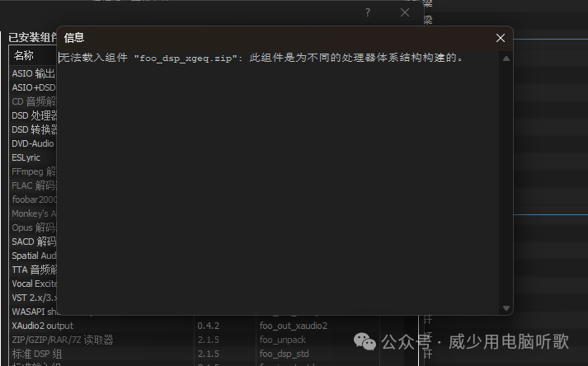Screen dimensions: 588x366
Task: Click the scroll up arrow in 信息 dialog
Action: coord(506,59)
